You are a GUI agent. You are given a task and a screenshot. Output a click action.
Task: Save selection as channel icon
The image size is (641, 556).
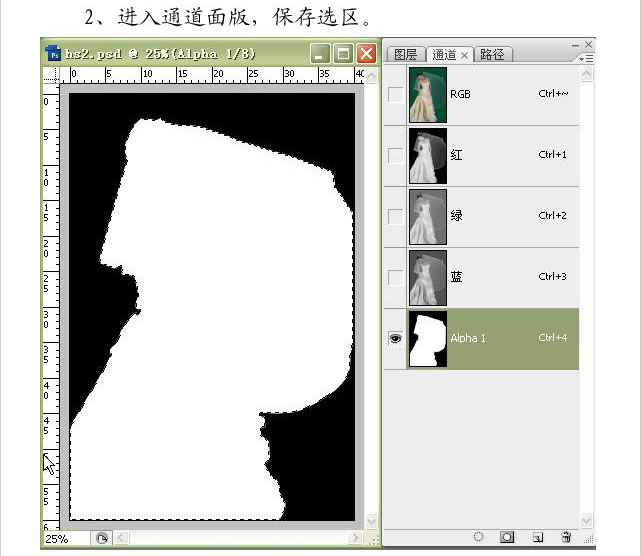[507, 537]
